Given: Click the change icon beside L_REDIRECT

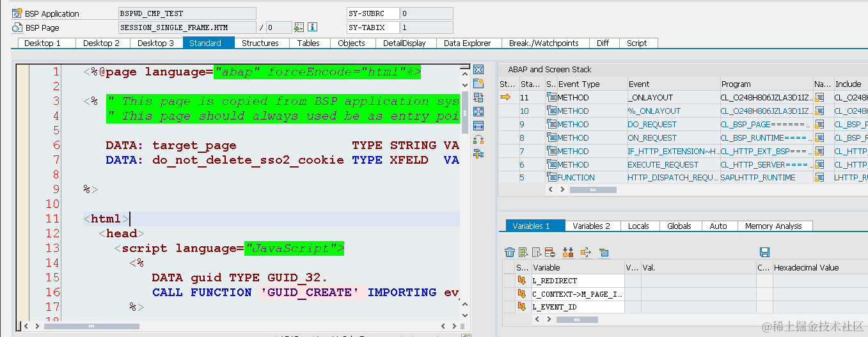Looking at the screenshot, I should [521, 281].
